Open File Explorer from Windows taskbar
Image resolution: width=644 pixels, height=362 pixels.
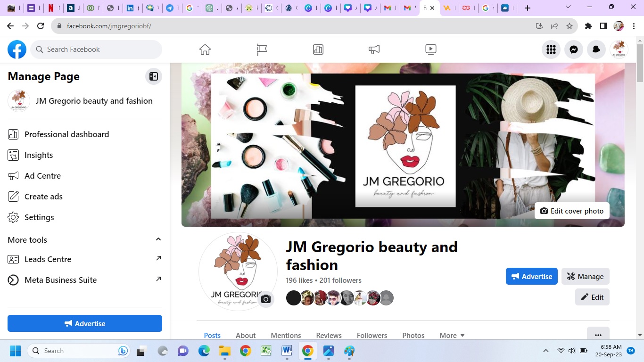coord(224,351)
